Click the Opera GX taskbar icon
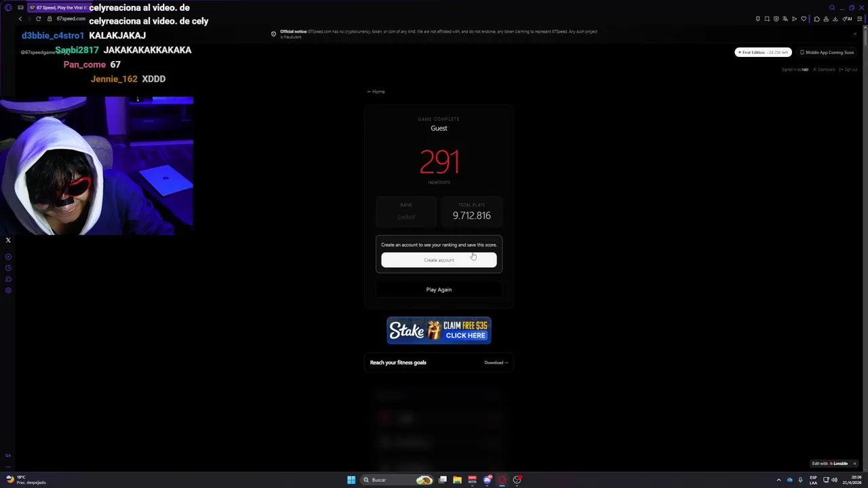This screenshot has width=868, height=488. [502, 480]
